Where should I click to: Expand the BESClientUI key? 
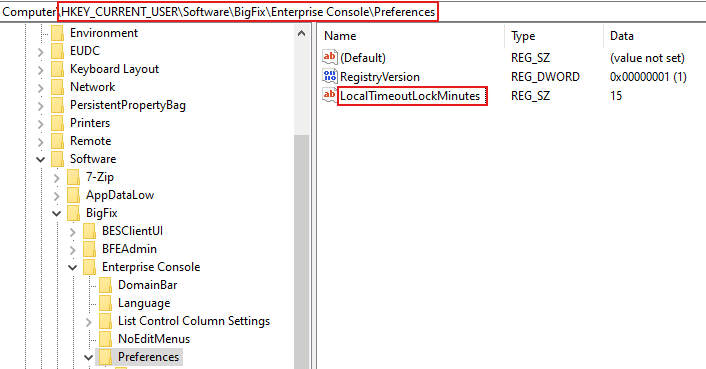coord(73,232)
